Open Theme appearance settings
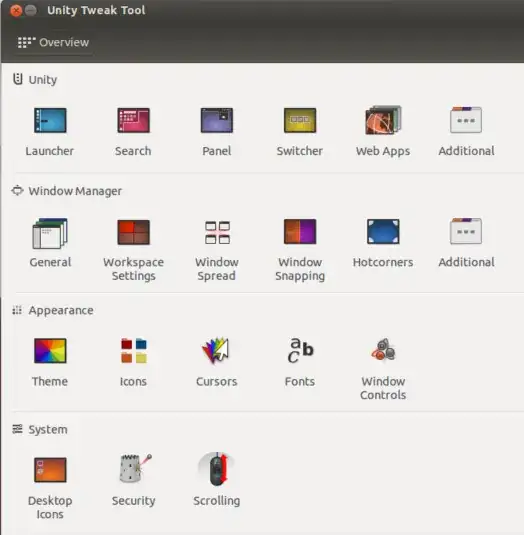 pyautogui.click(x=50, y=351)
